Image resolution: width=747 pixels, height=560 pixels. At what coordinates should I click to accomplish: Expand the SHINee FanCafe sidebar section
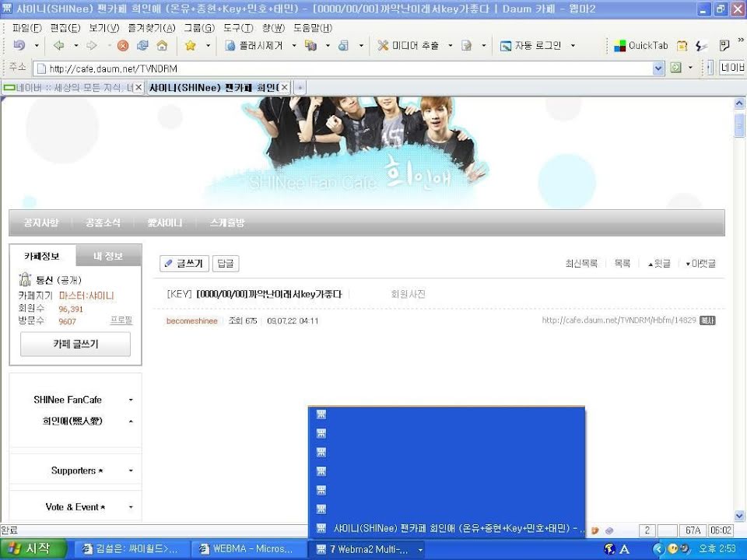point(131,400)
